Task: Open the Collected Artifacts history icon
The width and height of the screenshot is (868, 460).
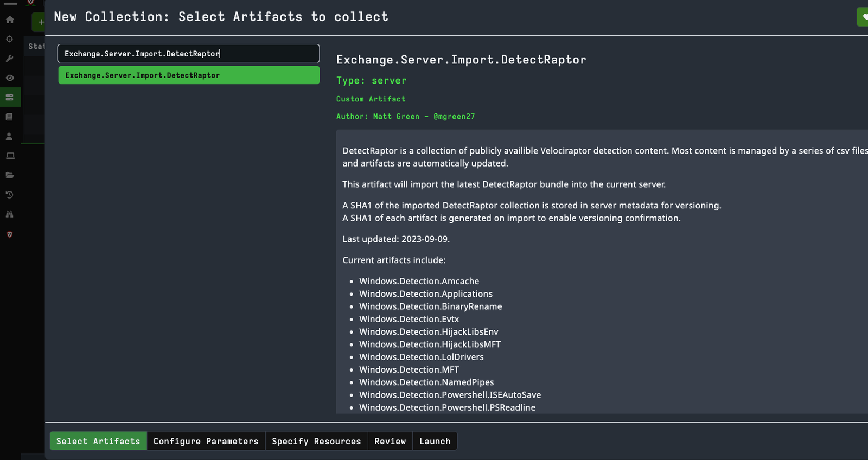Action: tap(10, 195)
